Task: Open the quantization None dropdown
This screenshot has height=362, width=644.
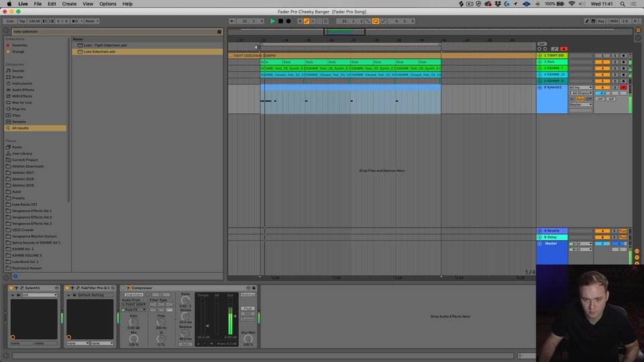Action: click(x=92, y=21)
